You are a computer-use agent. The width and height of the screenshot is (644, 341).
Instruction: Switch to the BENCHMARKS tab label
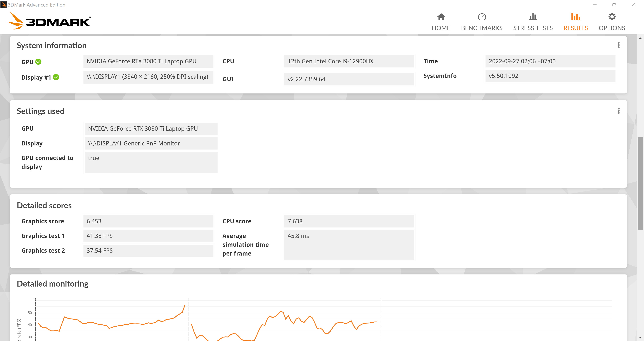(x=482, y=28)
